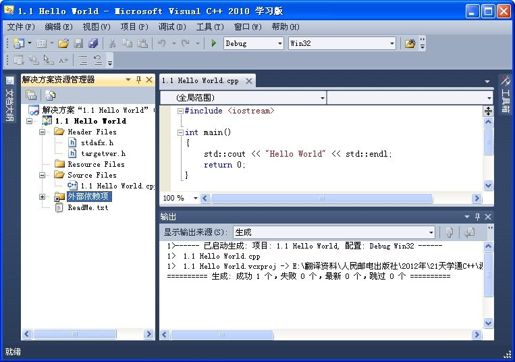Image resolution: width=515 pixels, height=362 pixels.
Task: Pin the 输出 panel with the pushpin icon
Action: click(x=477, y=217)
